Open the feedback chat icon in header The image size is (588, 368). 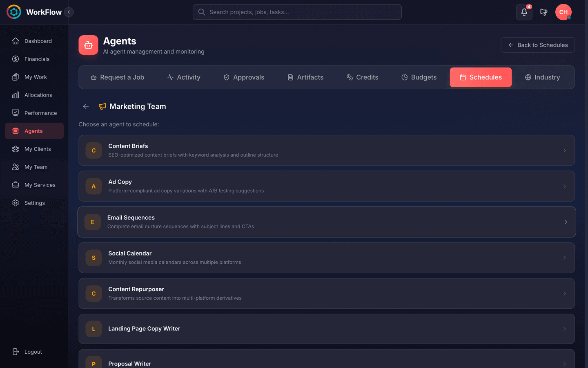pos(544,12)
